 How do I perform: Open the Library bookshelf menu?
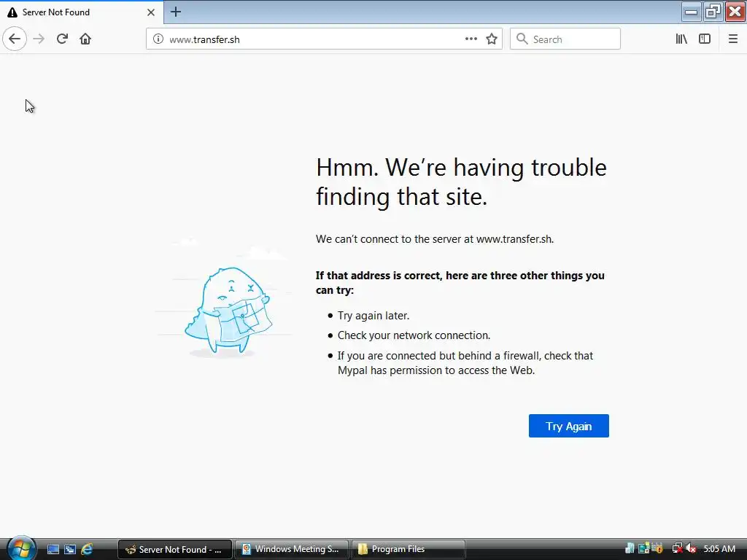point(681,39)
